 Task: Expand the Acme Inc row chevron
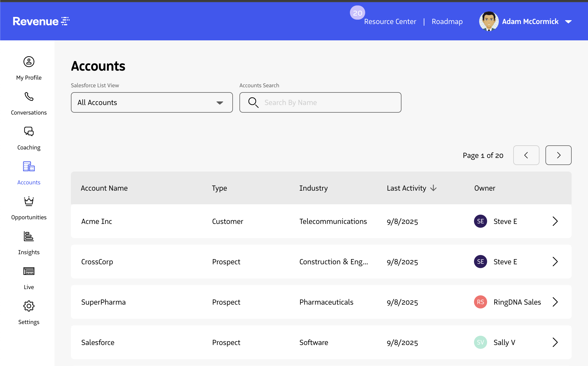[x=555, y=221]
